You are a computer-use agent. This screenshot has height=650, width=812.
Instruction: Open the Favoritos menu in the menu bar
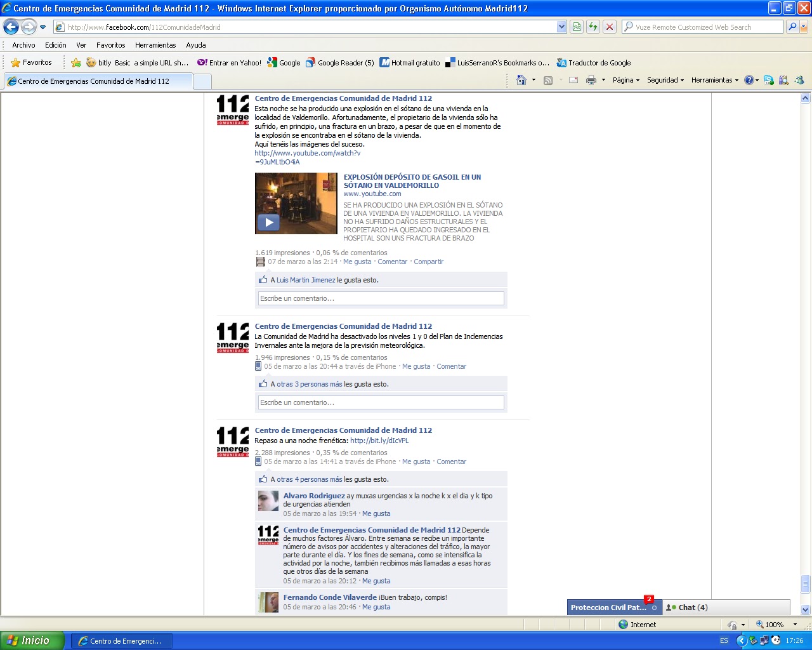click(111, 45)
